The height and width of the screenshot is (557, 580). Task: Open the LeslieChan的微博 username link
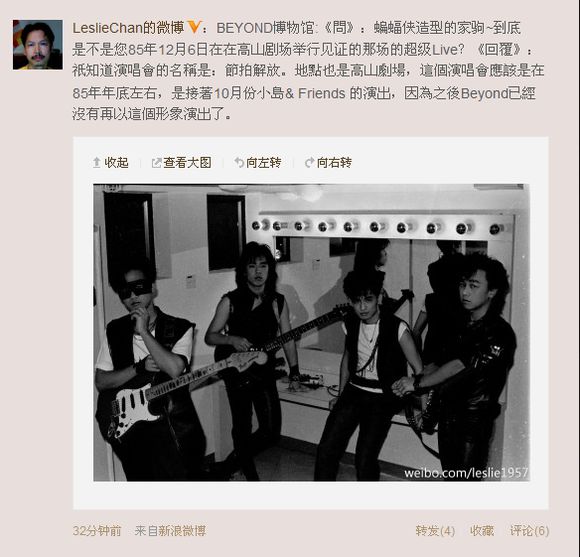coord(128,28)
